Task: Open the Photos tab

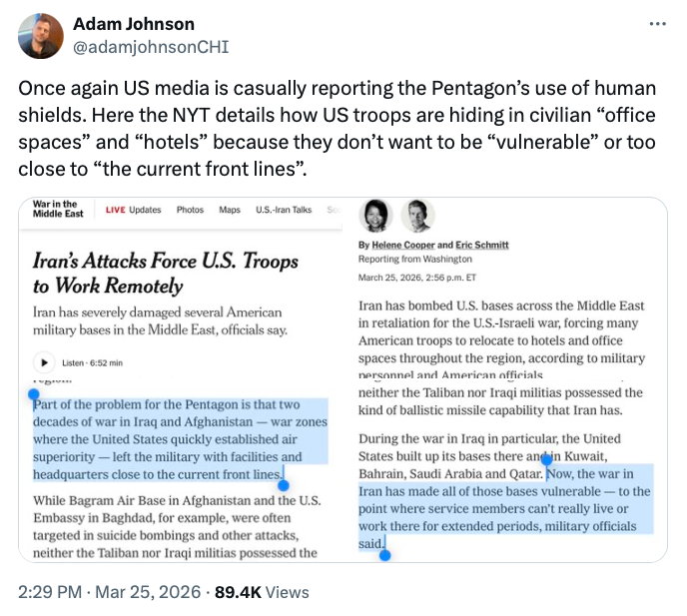Action: tap(190, 210)
